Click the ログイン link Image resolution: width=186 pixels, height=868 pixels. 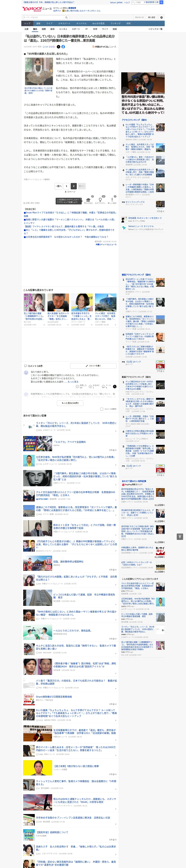[x=57, y=11]
